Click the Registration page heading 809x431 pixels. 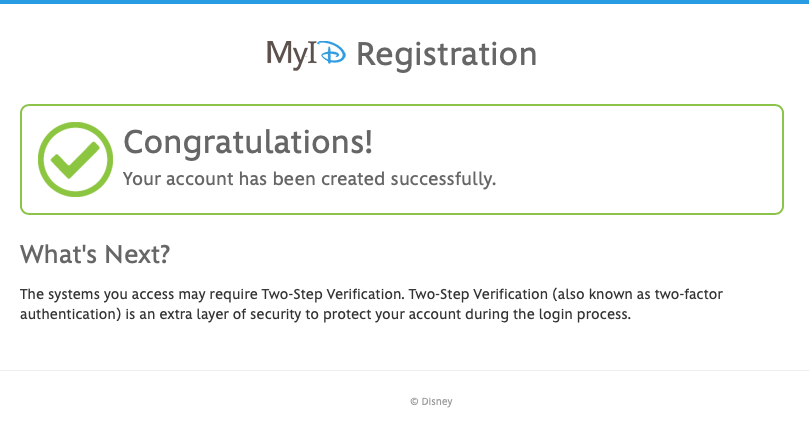[446, 54]
